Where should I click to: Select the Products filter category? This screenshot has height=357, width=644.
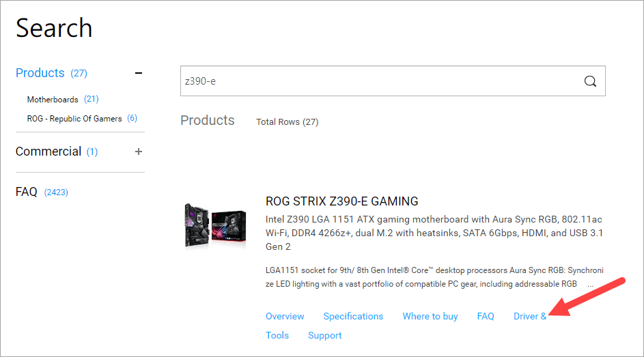click(40, 73)
